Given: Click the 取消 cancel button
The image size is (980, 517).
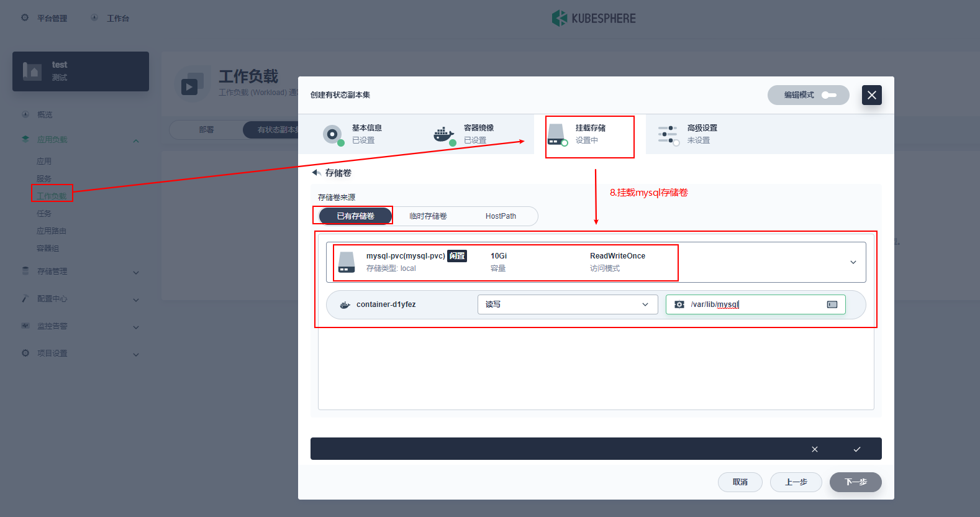Looking at the screenshot, I should 740,482.
